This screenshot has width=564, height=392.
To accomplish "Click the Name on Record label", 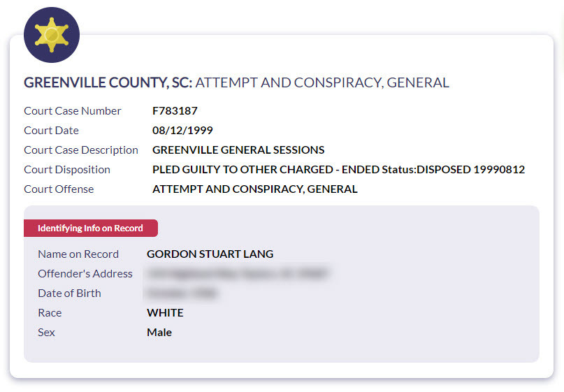I will pyautogui.click(x=78, y=254).
